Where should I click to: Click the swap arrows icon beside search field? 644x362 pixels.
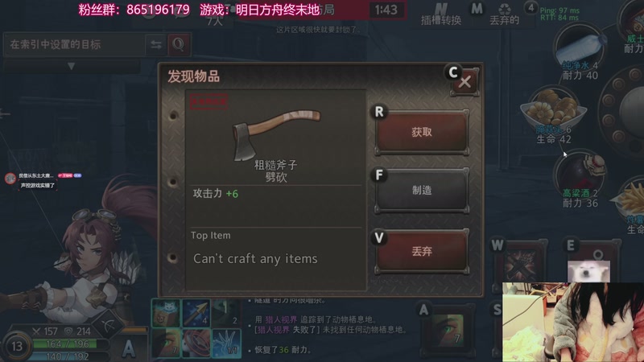(156, 44)
